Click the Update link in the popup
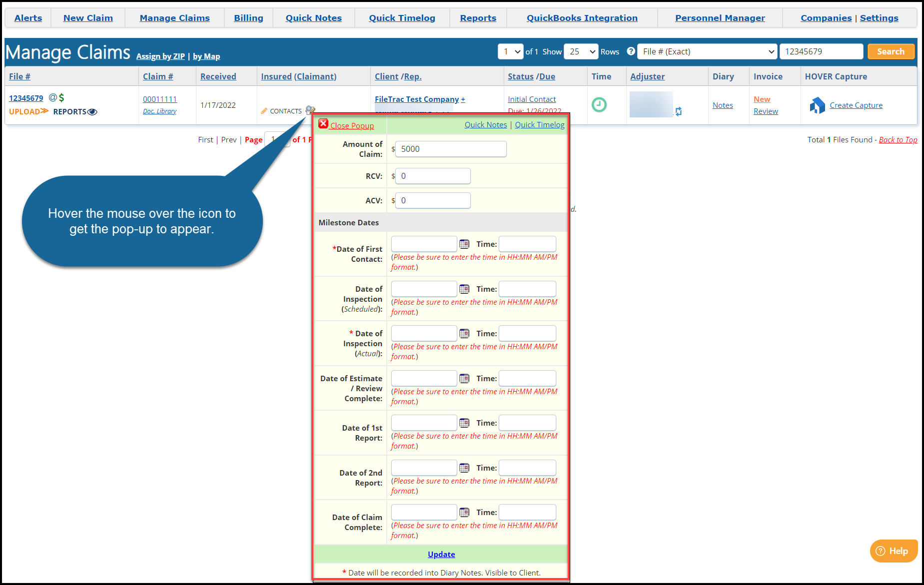 coord(441,554)
